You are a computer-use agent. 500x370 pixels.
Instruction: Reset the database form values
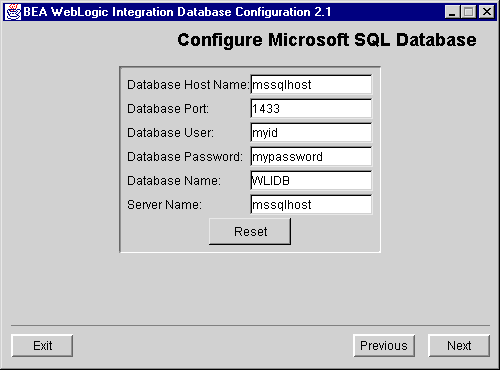click(x=250, y=232)
